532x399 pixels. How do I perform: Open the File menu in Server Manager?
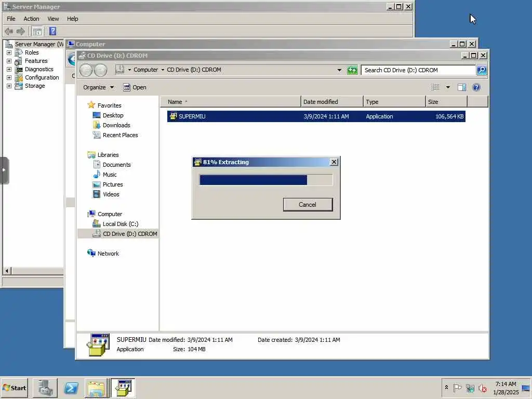pyautogui.click(x=11, y=19)
